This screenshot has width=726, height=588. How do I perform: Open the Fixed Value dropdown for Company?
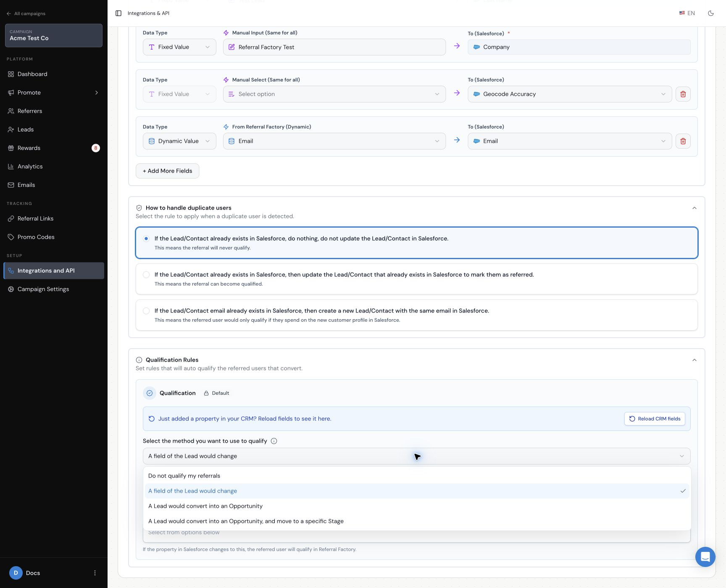179,47
